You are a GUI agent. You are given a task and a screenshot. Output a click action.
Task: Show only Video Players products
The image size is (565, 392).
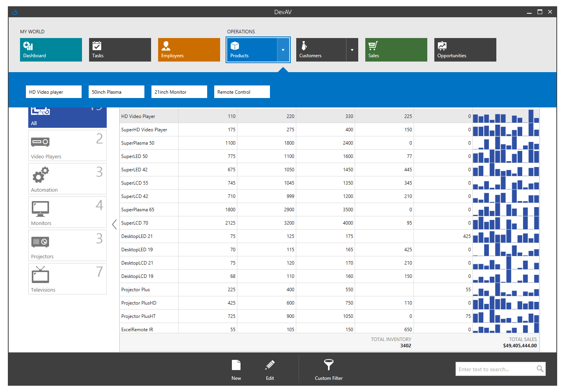(x=67, y=145)
